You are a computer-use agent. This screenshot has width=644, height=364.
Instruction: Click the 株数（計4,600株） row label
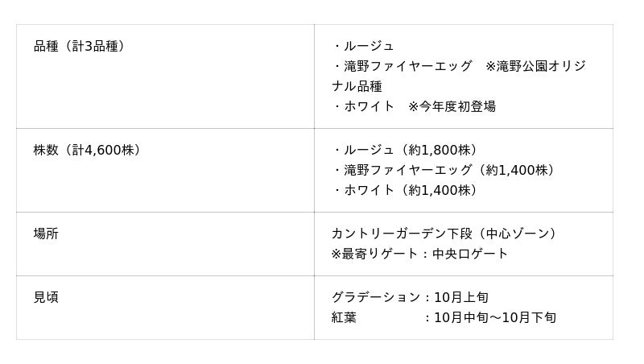pos(88,150)
